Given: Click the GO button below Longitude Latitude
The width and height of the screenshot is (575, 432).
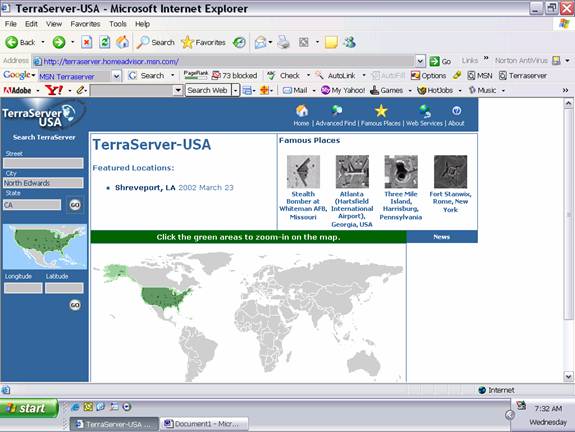Looking at the screenshot, I should pyautogui.click(x=75, y=305).
